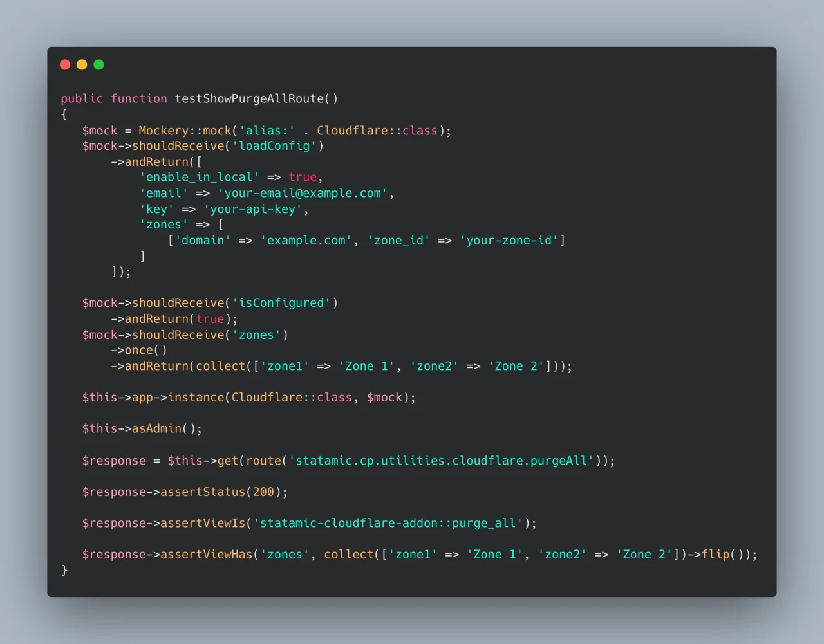This screenshot has width=824, height=644.
Task: Click the 'your-zone-id' string
Action: click(x=509, y=241)
